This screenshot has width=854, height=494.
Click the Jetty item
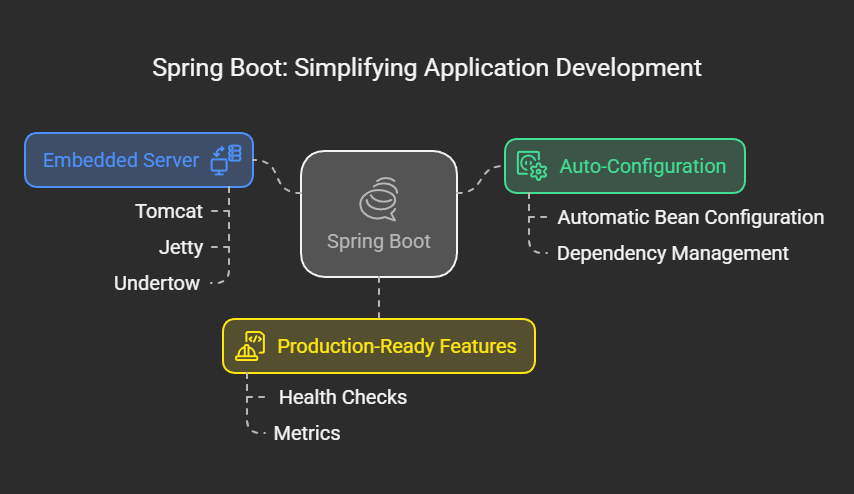(181, 247)
